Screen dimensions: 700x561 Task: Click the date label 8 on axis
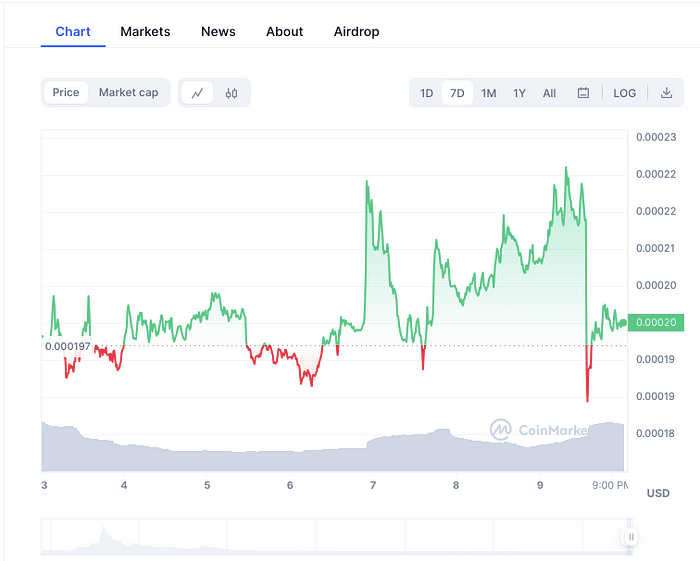coord(456,485)
